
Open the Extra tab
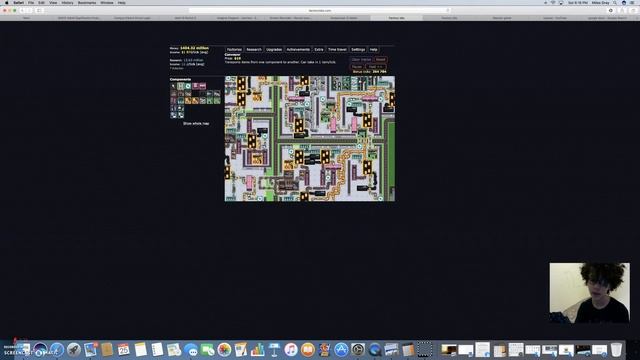[319, 49]
